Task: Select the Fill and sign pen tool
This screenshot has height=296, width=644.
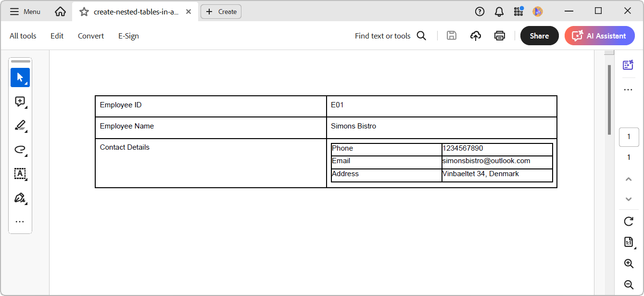Action: (x=20, y=198)
